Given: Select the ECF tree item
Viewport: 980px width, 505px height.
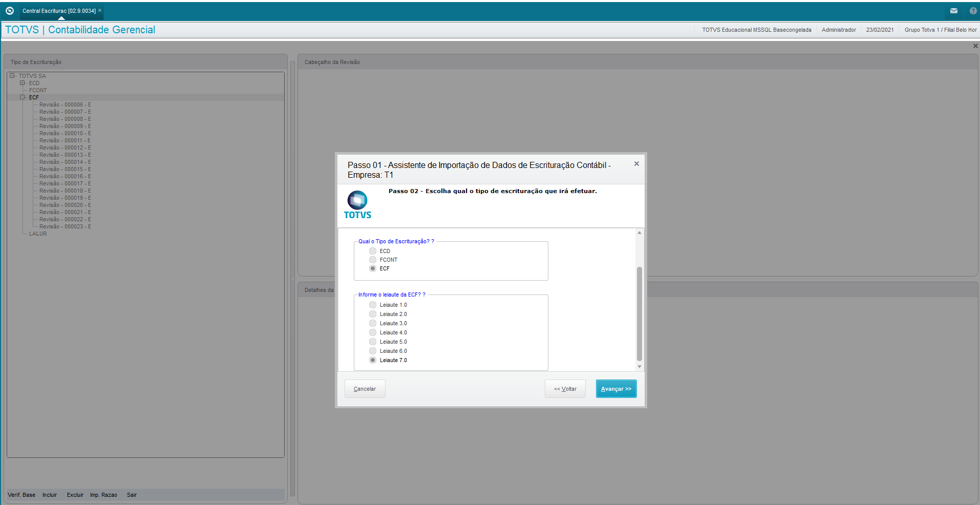Looking at the screenshot, I should tap(34, 97).
